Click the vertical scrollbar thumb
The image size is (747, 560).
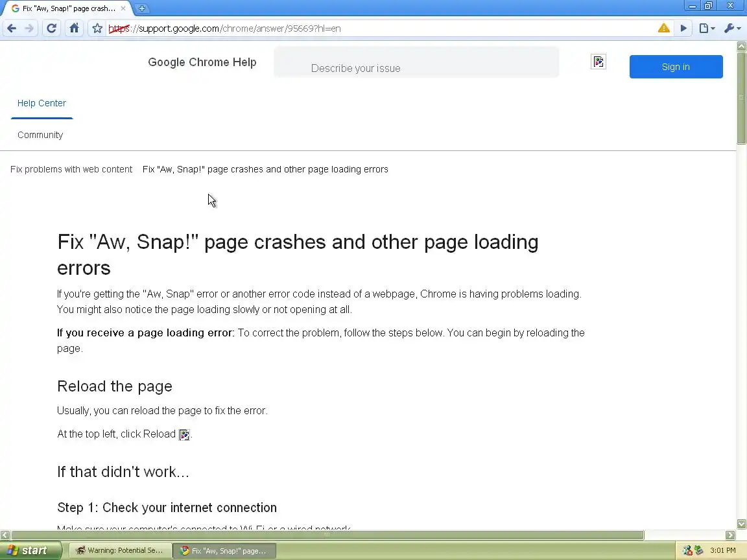[741, 98]
